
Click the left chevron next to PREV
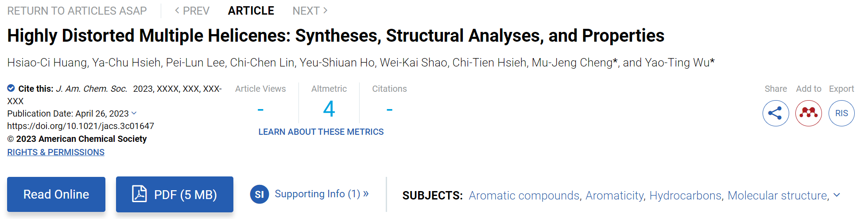click(x=177, y=10)
